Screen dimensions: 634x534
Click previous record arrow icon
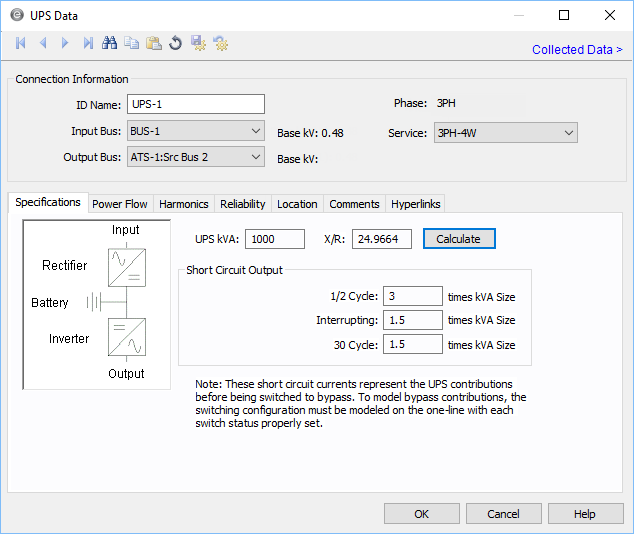[x=43, y=43]
